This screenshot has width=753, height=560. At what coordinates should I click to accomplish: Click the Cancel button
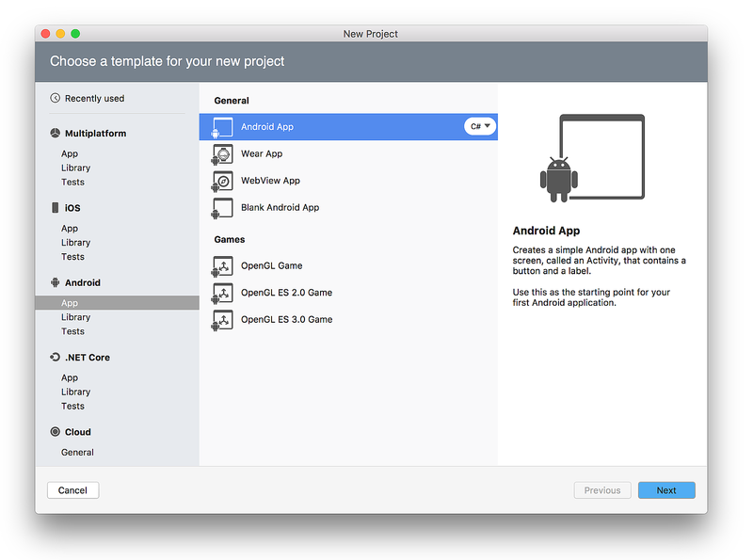[x=72, y=489]
